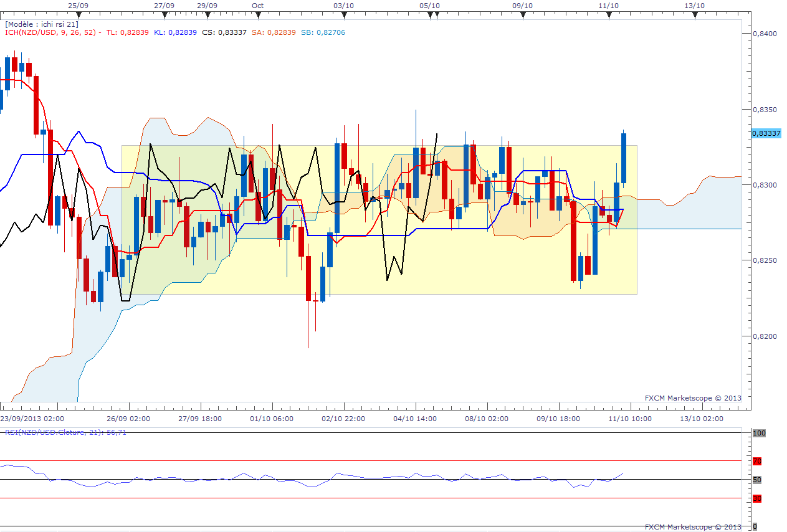Screen dimensions: 787x532
Task: Select the RSI(NZD/USD.Cloture, 21) indicator label
Action: pos(65,432)
